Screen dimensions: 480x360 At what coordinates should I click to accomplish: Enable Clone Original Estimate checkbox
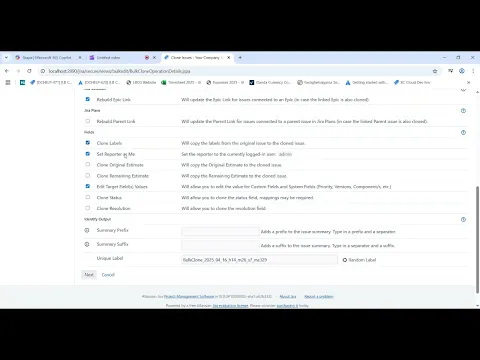(x=88, y=164)
